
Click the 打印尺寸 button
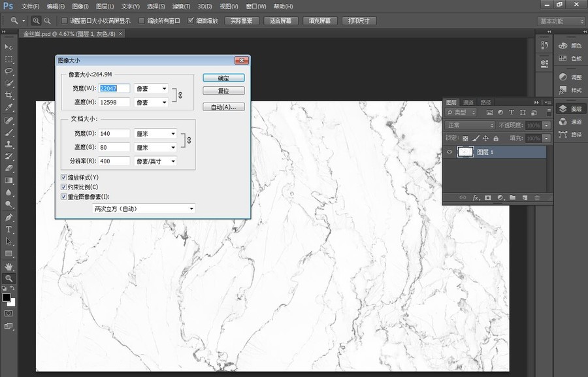pyautogui.click(x=359, y=21)
